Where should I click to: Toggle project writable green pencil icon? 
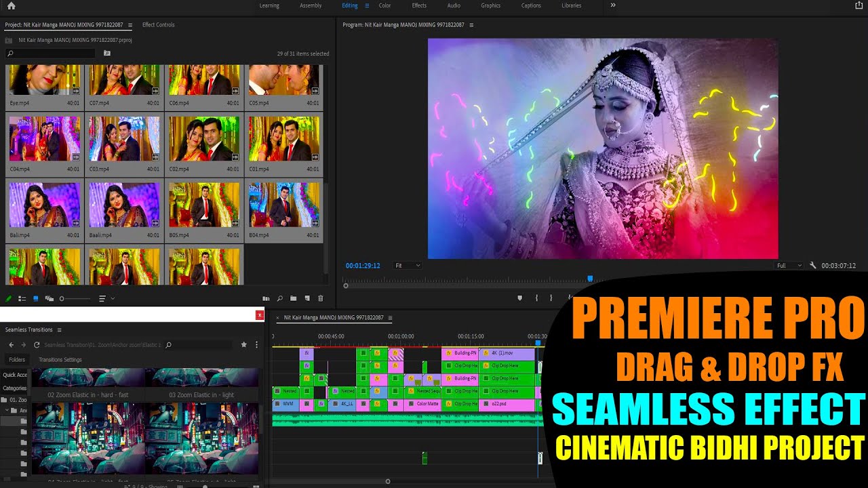coord(9,298)
